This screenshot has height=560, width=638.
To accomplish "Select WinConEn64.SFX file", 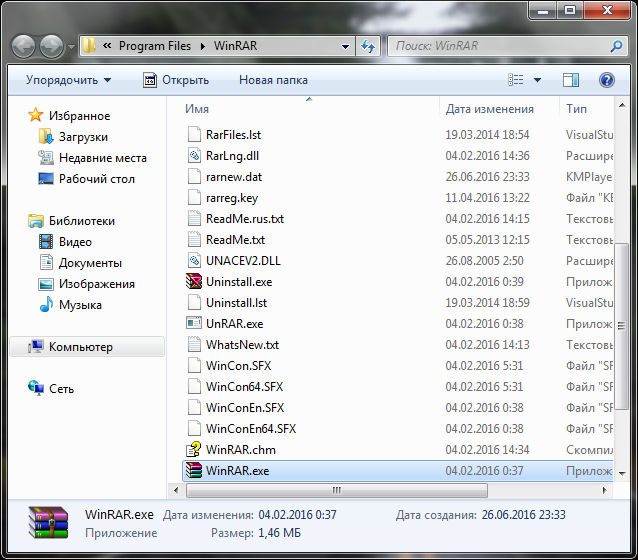I will (x=251, y=429).
